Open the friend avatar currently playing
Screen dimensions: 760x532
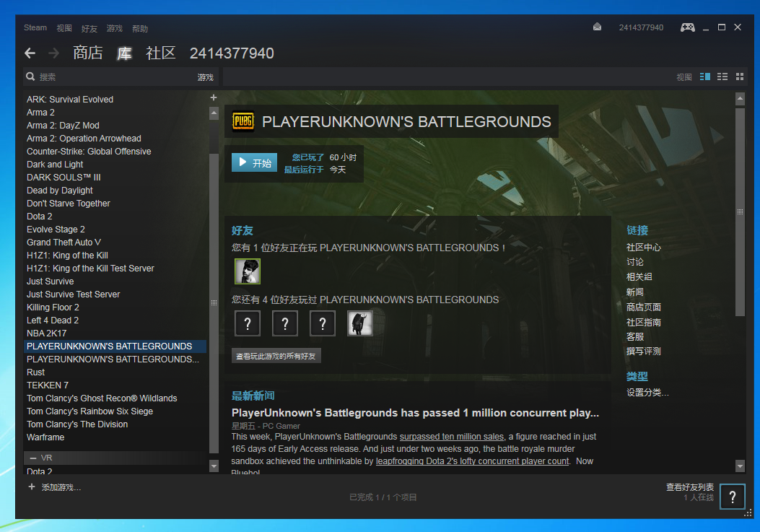248,271
